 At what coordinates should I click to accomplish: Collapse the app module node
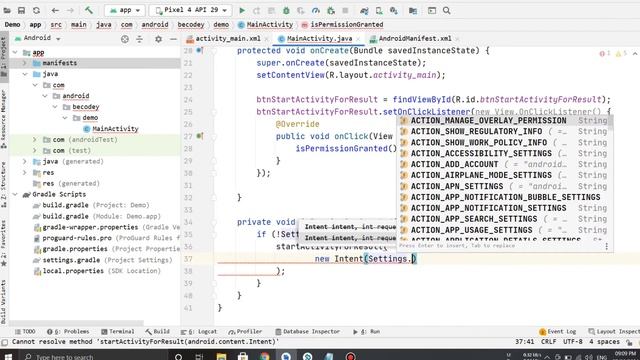pos(15,52)
